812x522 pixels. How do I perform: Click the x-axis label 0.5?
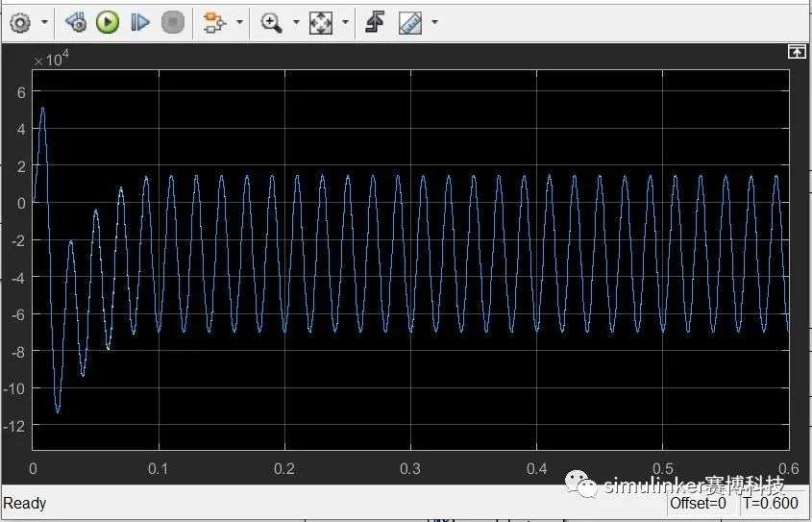pyautogui.click(x=662, y=469)
